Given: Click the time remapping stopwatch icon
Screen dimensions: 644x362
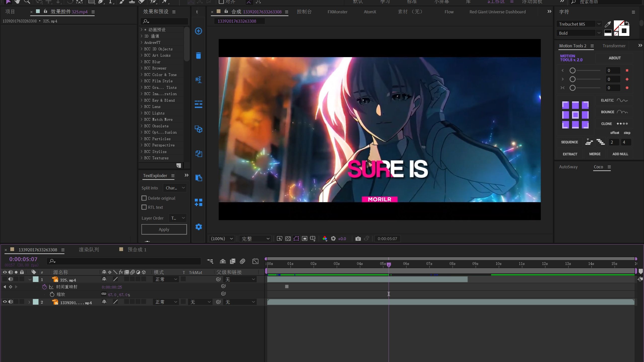Looking at the screenshot, I should pyautogui.click(x=45, y=287).
